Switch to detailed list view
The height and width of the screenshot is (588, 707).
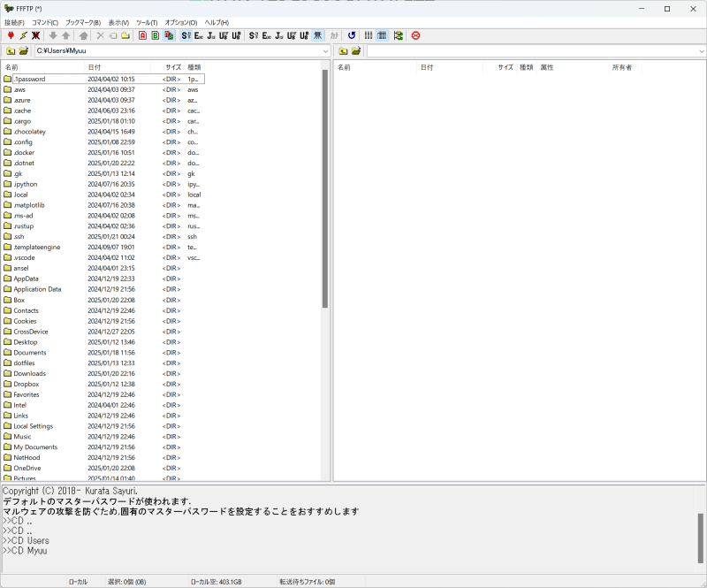(382, 35)
